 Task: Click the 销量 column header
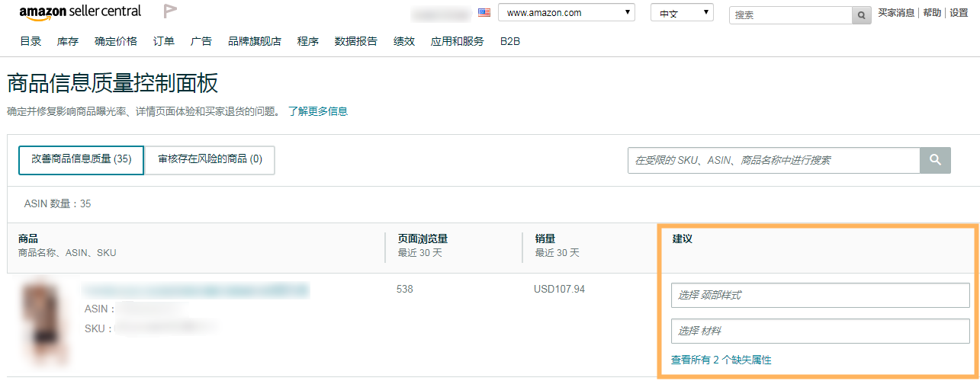click(x=545, y=239)
